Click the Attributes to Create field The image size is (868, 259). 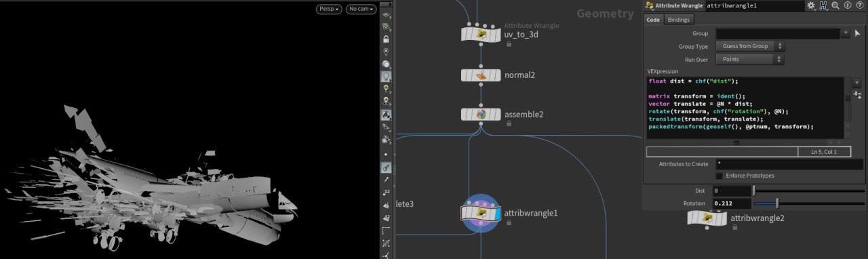(x=789, y=164)
